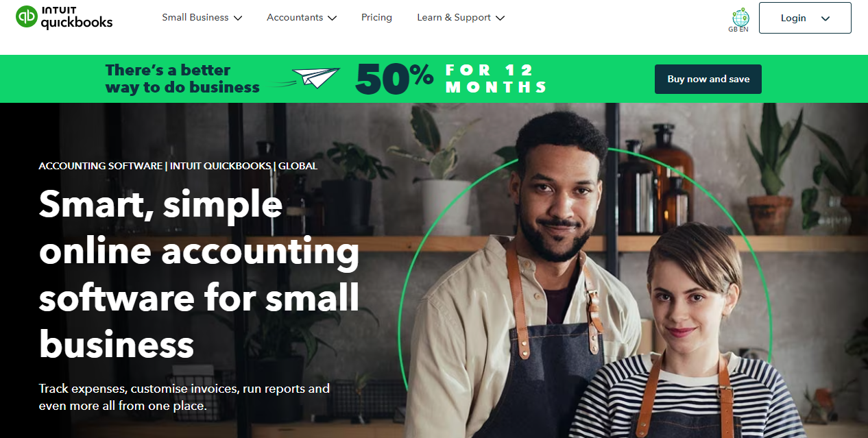
Task: Click the GB EN language label
Action: [x=739, y=29]
